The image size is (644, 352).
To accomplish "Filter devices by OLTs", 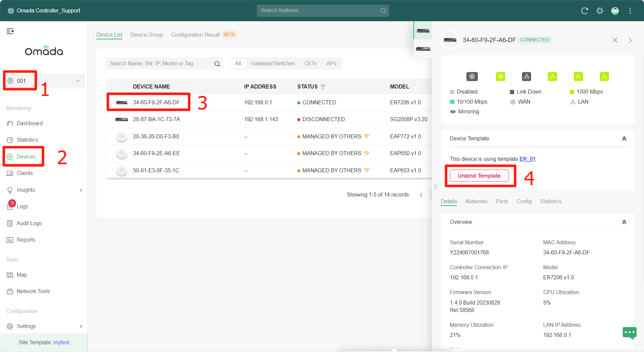I will [311, 63].
